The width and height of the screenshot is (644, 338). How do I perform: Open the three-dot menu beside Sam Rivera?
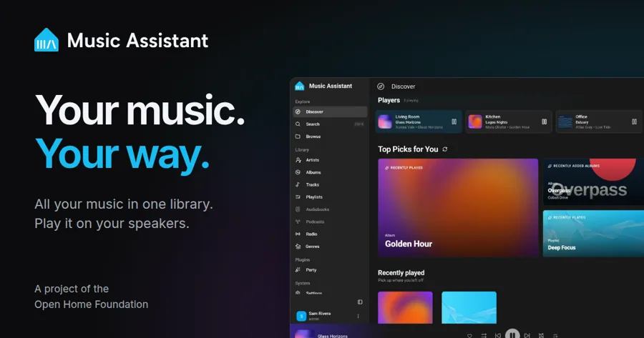358,316
